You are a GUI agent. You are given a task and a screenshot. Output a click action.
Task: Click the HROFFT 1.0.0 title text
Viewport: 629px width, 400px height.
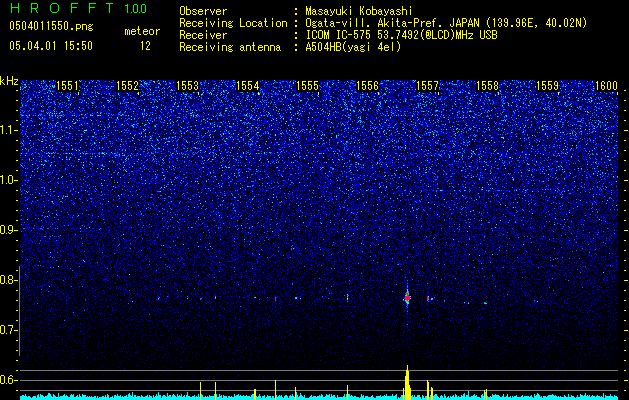click(x=79, y=8)
